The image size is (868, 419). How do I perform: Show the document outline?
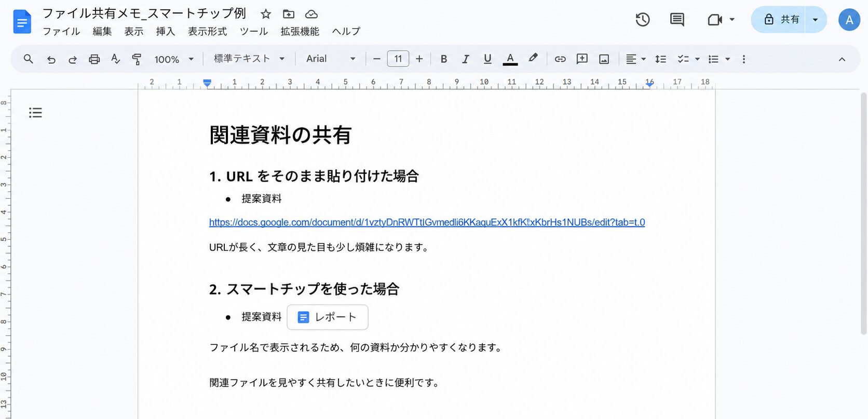tap(35, 113)
